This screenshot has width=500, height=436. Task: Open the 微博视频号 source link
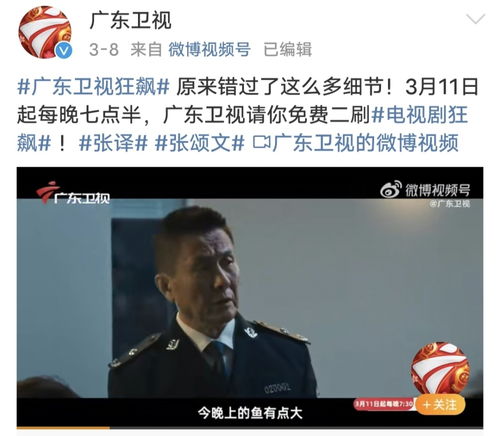209,50
